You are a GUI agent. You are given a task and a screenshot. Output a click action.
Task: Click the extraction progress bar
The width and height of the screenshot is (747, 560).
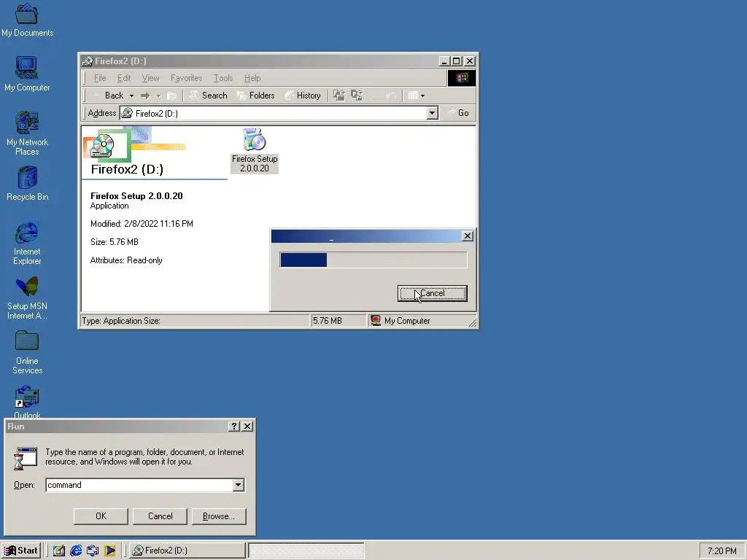pos(373,260)
